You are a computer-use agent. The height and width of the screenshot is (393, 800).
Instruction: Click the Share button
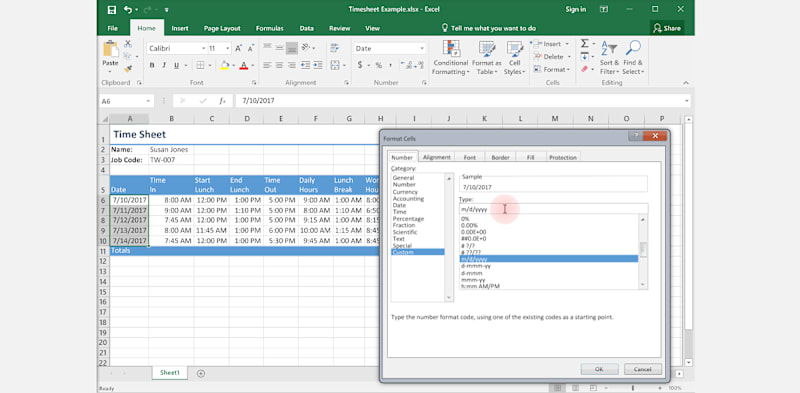[x=667, y=29]
